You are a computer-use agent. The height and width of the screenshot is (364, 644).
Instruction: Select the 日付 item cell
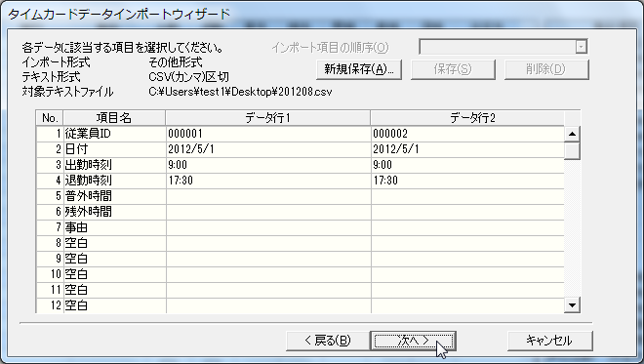pos(114,149)
